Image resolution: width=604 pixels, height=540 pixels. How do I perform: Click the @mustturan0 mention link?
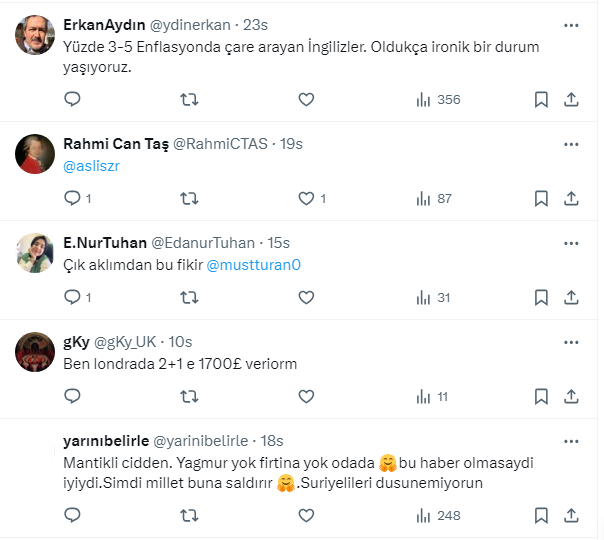[x=253, y=265]
